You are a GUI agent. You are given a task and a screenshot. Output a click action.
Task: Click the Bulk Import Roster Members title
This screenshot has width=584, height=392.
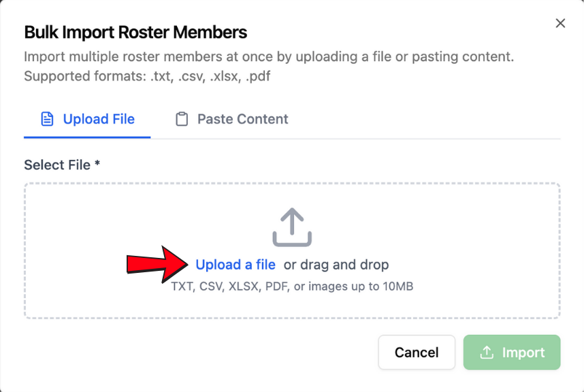coord(135,32)
